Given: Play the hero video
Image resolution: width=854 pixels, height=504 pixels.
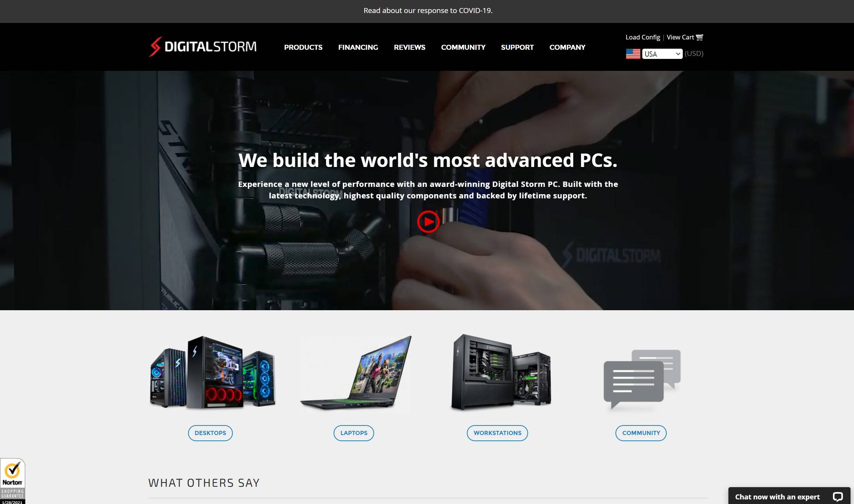Looking at the screenshot, I should tap(428, 221).
